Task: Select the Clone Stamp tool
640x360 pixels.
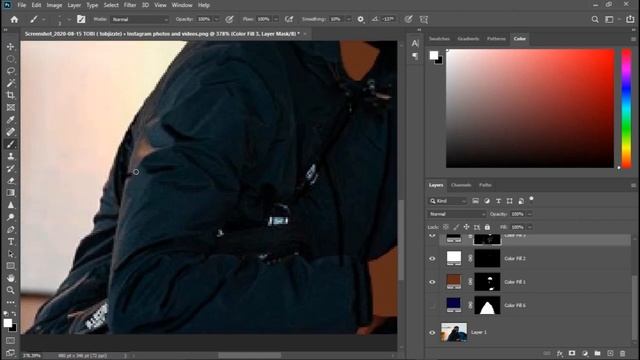Action: tap(11, 156)
